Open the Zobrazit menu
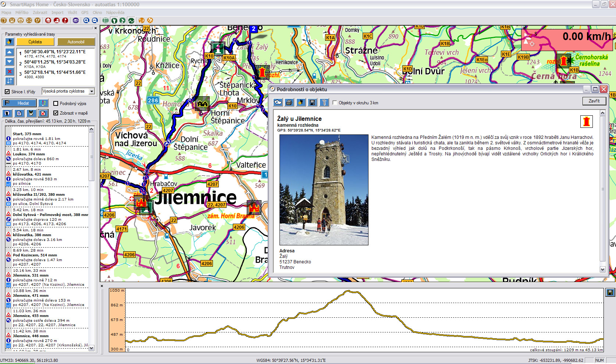This screenshot has height=364, width=616. 40,12
